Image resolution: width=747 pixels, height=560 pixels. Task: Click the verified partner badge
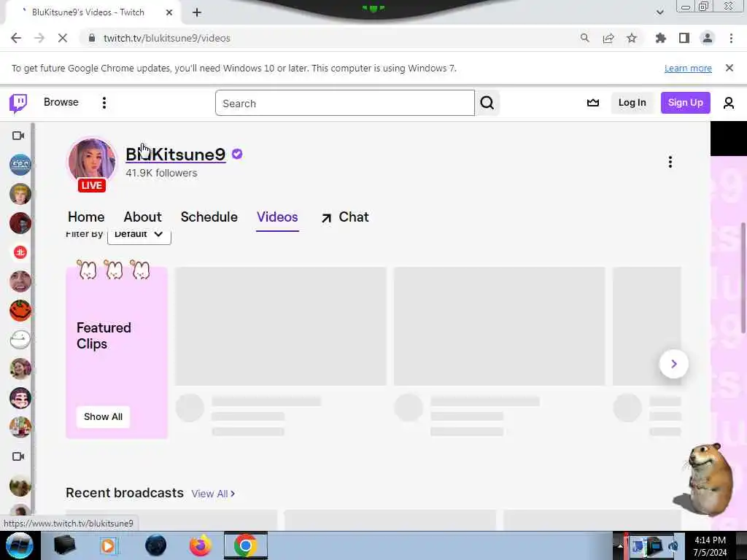pyautogui.click(x=237, y=155)
